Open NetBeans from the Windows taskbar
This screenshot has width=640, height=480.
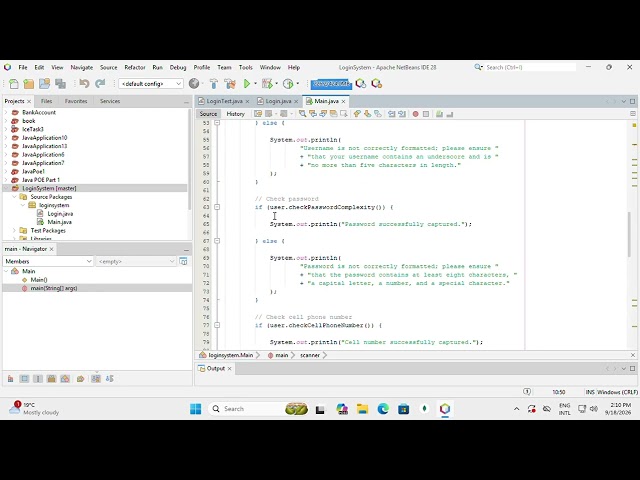pyautogui.click(x=445, y=409)
